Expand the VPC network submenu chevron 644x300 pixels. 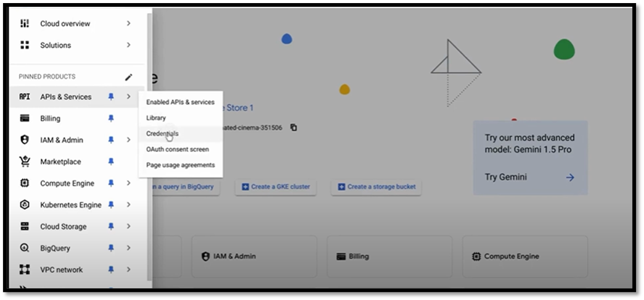click(x=129, y=270)
